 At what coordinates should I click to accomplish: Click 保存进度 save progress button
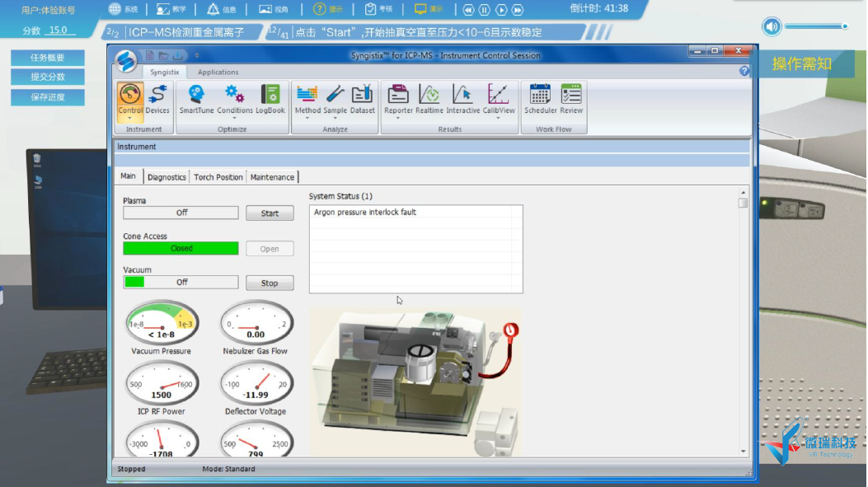click(x=48, y=97)
